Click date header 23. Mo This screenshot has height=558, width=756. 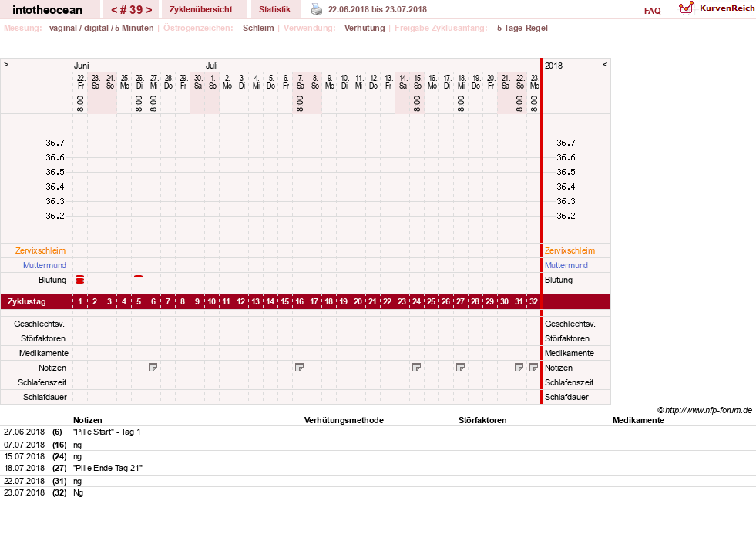pyautogui.click(x=534, y=82)
